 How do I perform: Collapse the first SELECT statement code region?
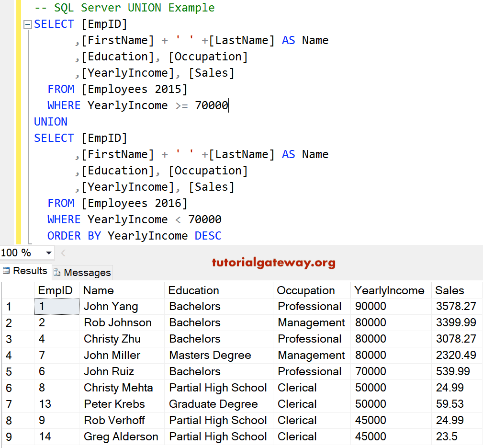28,23
